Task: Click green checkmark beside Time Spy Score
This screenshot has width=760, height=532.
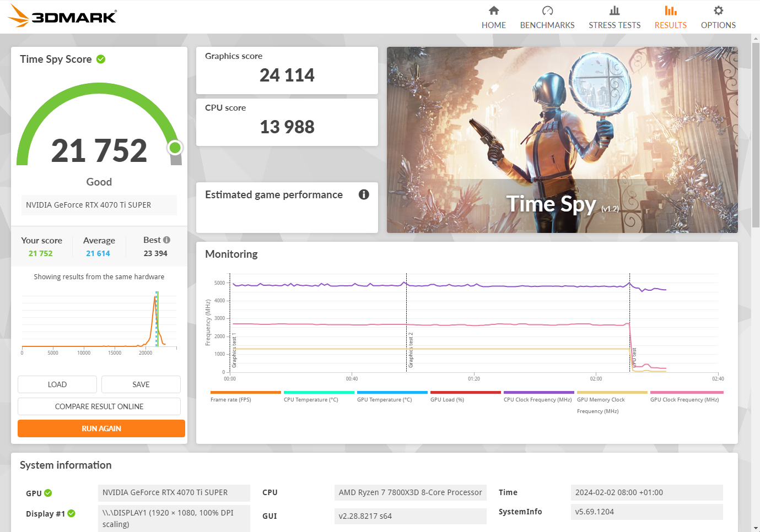Action: [101, 59]
